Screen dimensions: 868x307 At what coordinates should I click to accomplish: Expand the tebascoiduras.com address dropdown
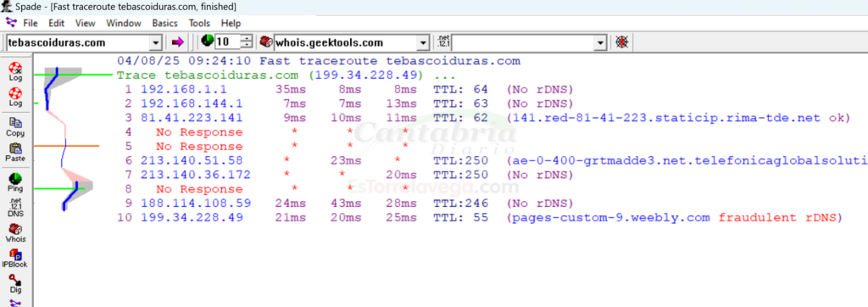pyautogui.click(x=156, y=42)
